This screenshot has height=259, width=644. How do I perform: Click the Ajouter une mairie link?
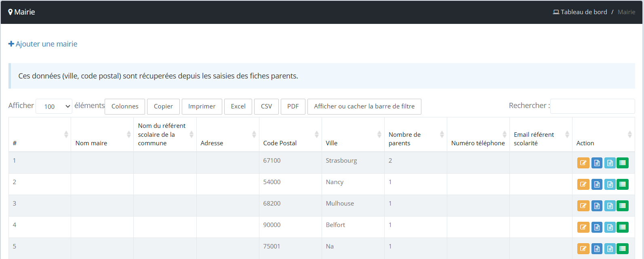click(43, 44)
